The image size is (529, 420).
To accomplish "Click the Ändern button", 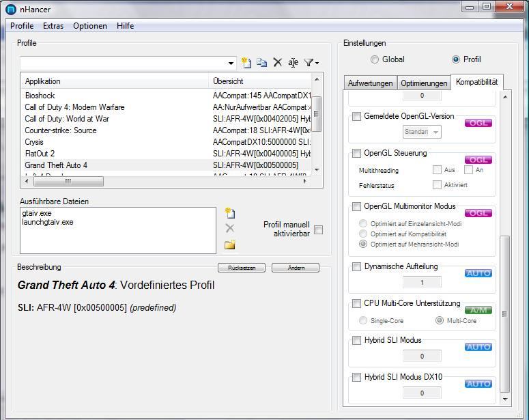I will 296,268.
